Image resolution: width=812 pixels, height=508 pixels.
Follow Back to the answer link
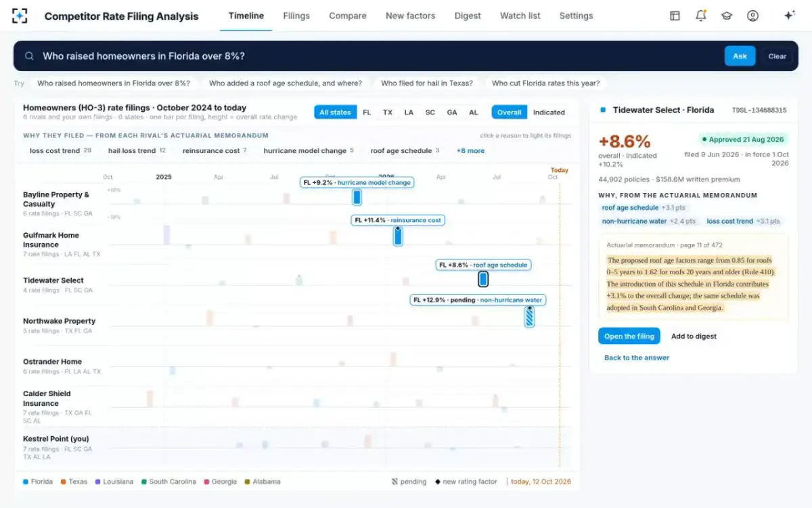637,358
